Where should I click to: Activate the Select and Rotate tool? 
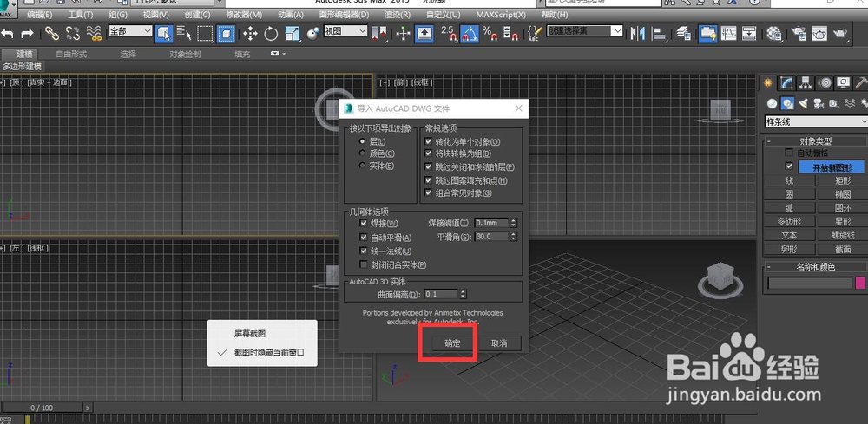271,34
